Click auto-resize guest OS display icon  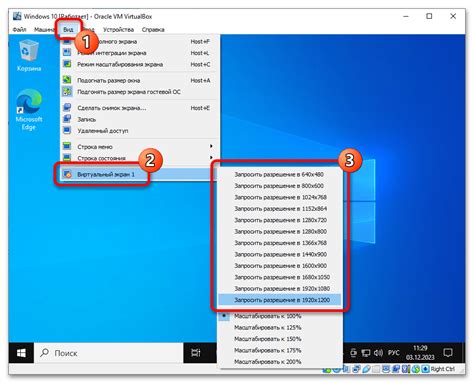click(67, 91)
